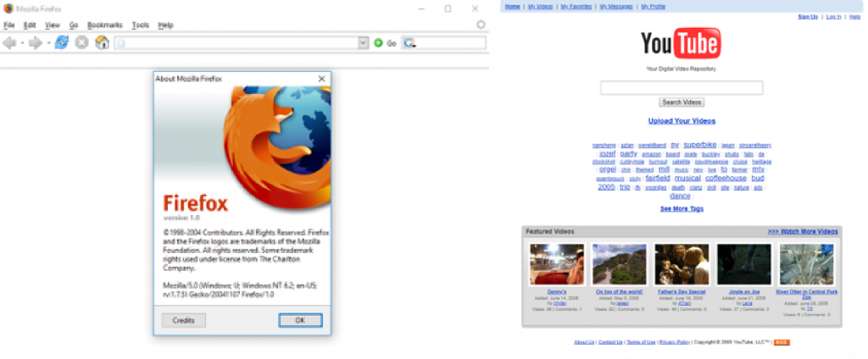Click the superbike tag
868x359 pixels.
(x=699, y=145)
